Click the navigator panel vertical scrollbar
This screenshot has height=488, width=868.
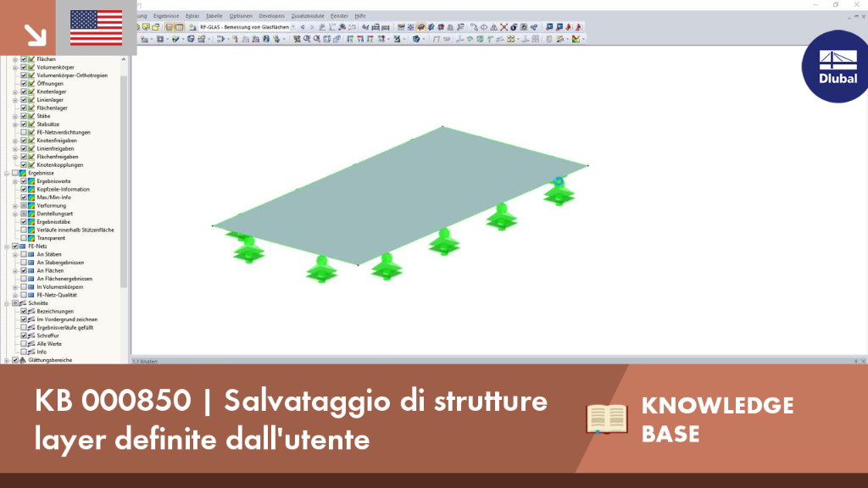pos(124,209)
